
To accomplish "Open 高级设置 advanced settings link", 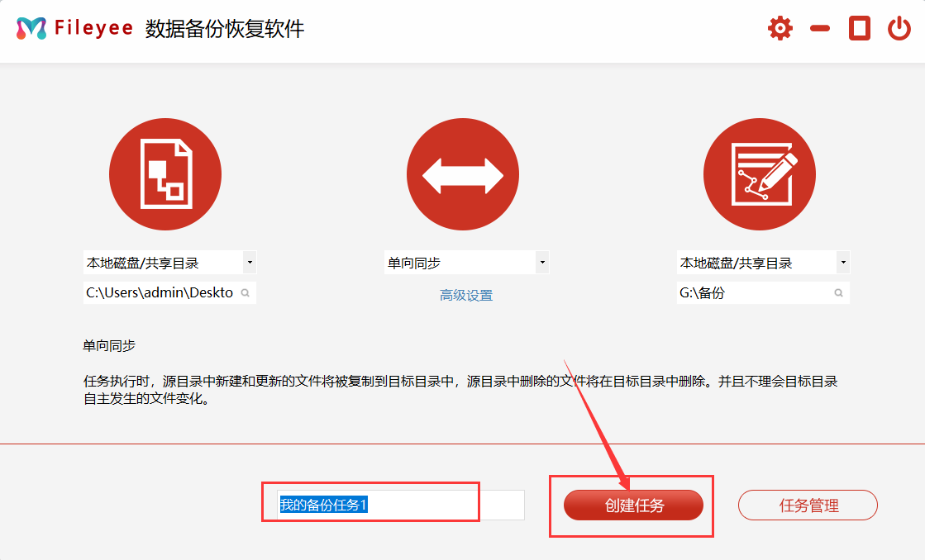I will coord(466,295).
